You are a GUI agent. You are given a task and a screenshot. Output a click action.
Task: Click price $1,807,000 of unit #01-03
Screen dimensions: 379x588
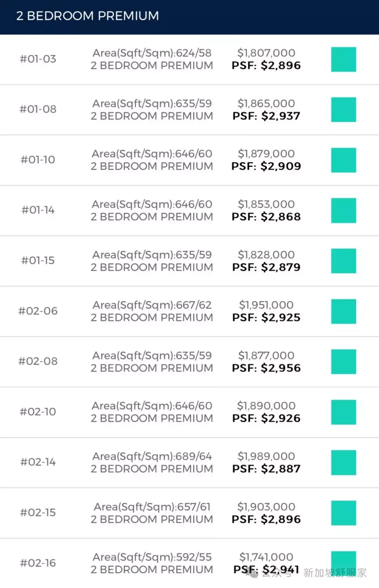(266, 53)
